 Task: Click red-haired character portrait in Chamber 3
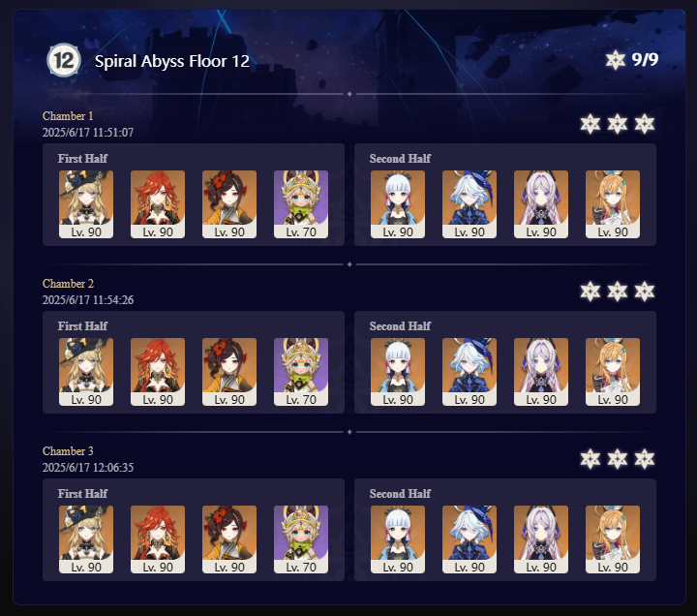(158, 539)
